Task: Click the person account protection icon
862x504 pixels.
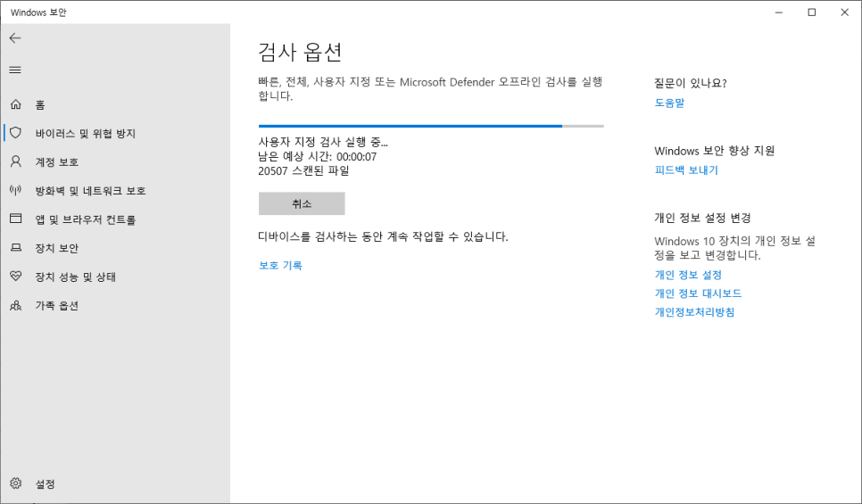Action: point(16,161)
